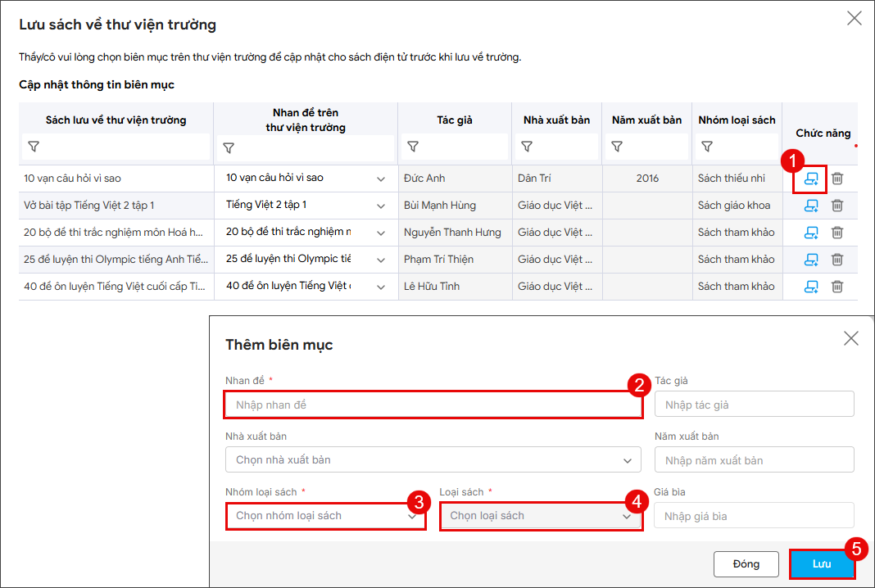Screen dimensions: 875x588
Task: Open title dropdown for 25 đề luyện thi Olympic
Action: 381,260
